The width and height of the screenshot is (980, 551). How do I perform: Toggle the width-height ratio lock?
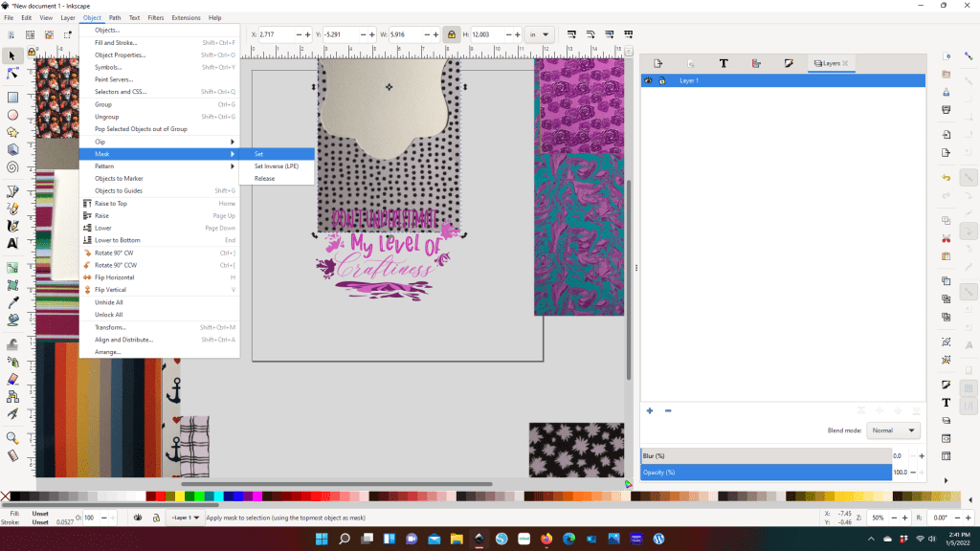[451, 34]
